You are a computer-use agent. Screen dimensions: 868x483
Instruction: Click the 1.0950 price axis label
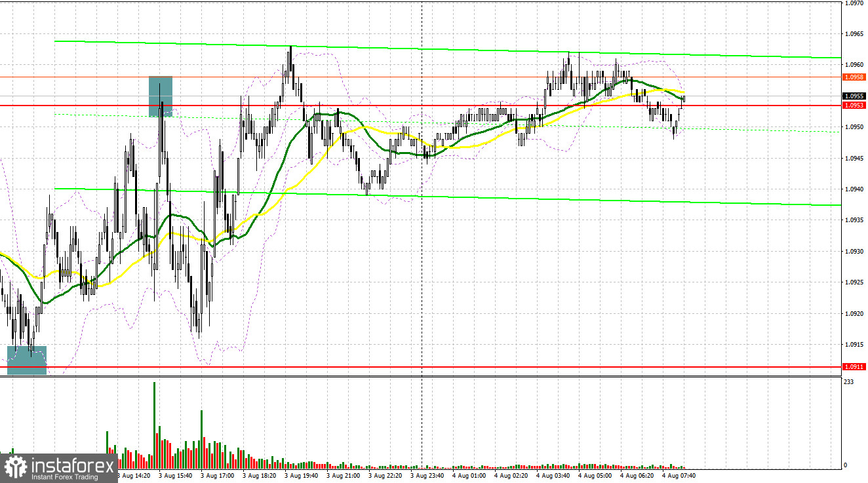pos(854,127)
